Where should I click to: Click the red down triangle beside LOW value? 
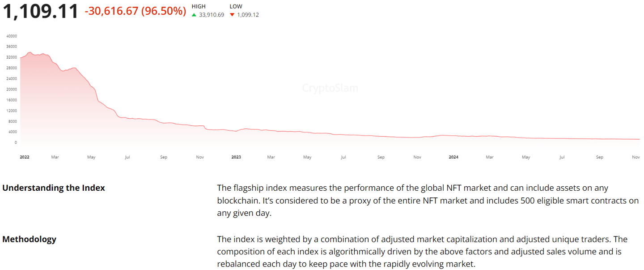click(232, 15)
